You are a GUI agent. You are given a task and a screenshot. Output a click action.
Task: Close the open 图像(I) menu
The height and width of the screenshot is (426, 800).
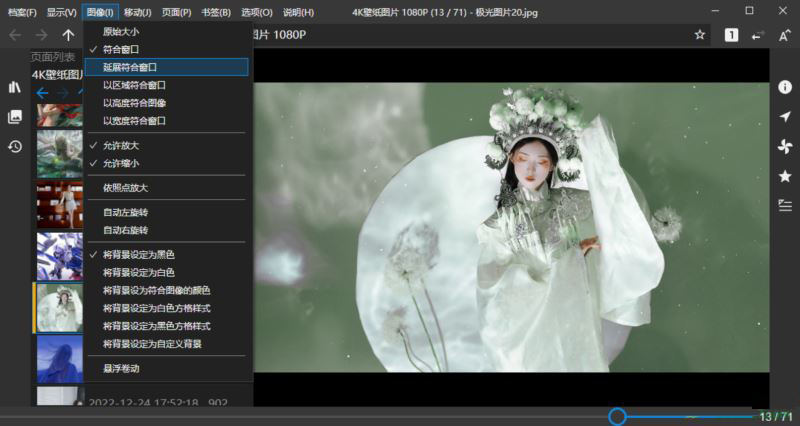(x=100, y=12)
